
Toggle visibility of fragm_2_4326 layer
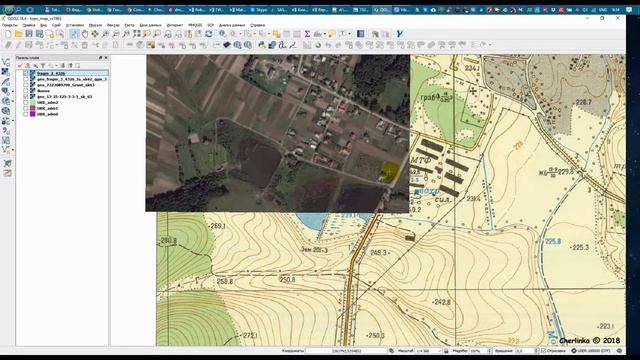pos(26,73)
